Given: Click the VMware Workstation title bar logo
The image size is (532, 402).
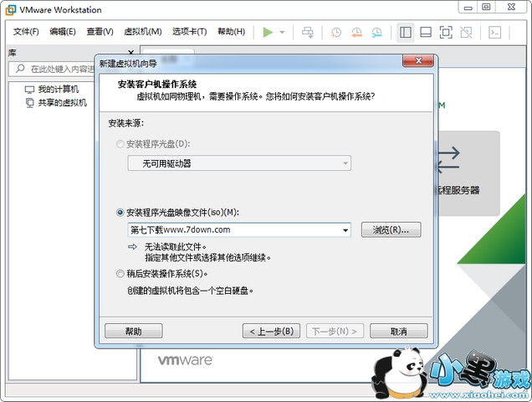Looking at the screenshot, I should 11,10.
